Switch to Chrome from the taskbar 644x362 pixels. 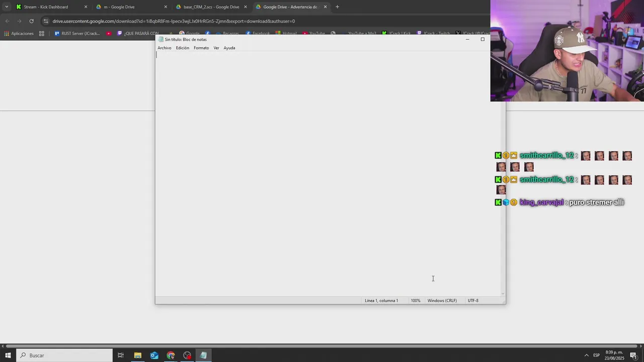[171, 355]
